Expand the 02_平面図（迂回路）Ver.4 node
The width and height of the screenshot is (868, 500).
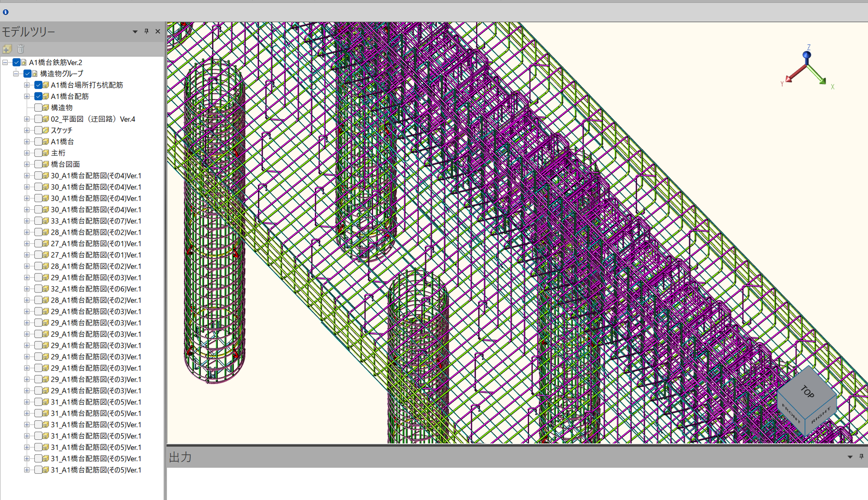(27, 119)
